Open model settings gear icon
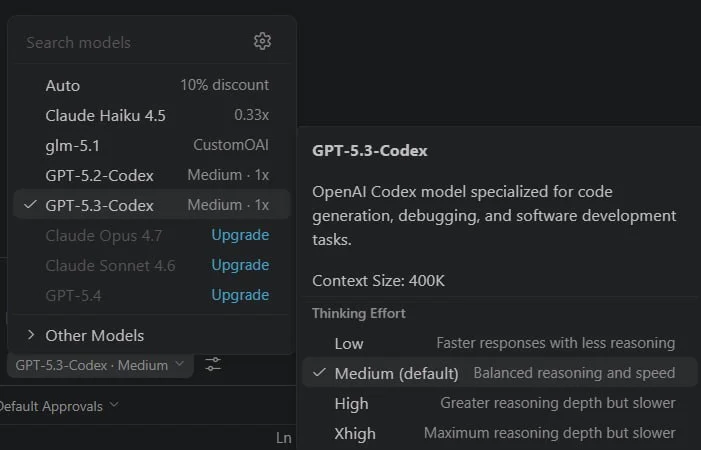The width and height of the screenshot is (701, 450). coord(262,41)
